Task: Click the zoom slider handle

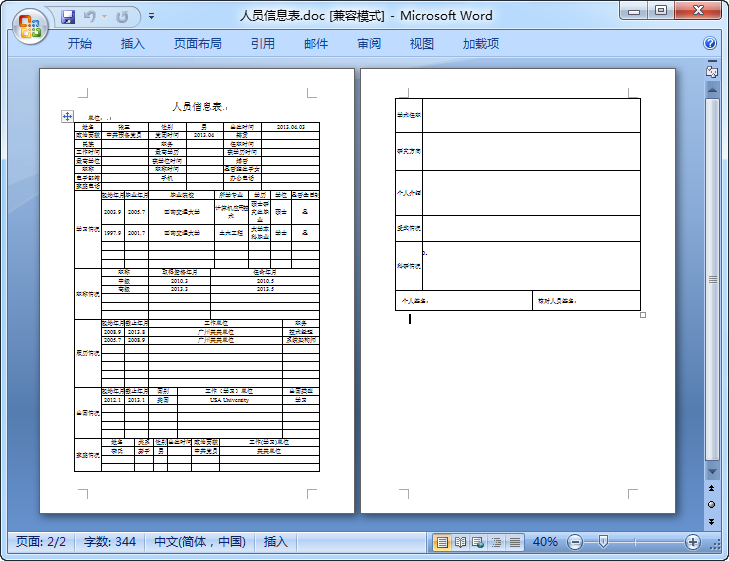Action: click(x=603, y=541)
